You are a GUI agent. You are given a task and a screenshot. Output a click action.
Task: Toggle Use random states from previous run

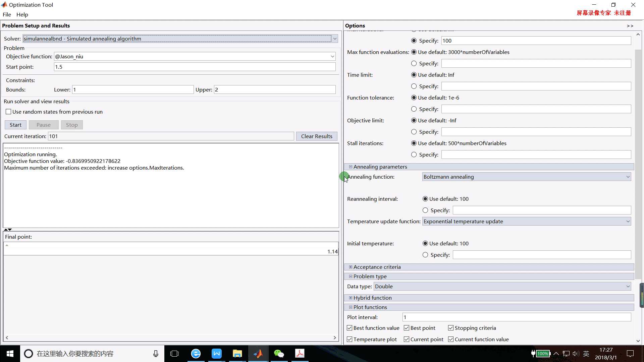8,111
